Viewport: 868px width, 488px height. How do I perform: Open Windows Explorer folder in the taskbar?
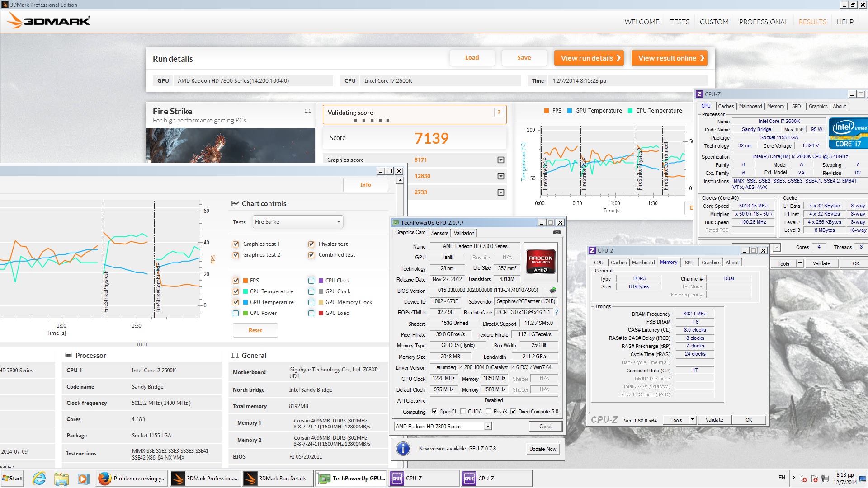point(61,478)
